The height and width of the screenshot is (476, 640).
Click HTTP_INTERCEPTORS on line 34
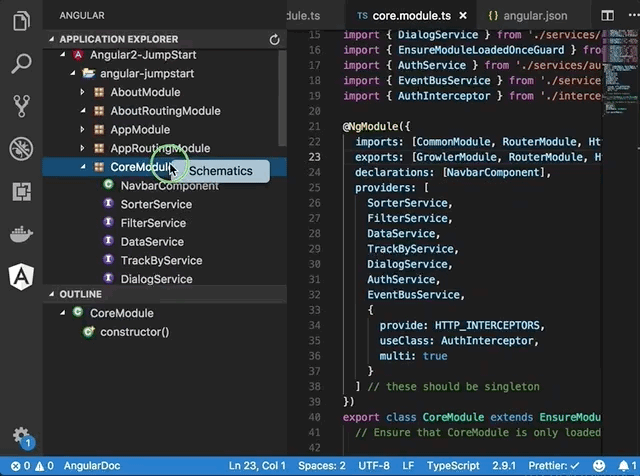(487, 325)
